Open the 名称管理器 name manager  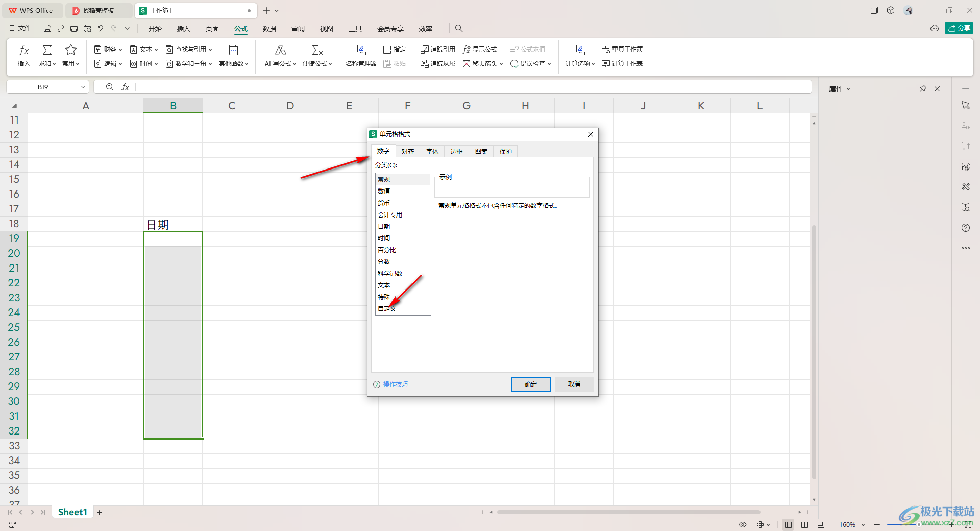tap(361, 56)
